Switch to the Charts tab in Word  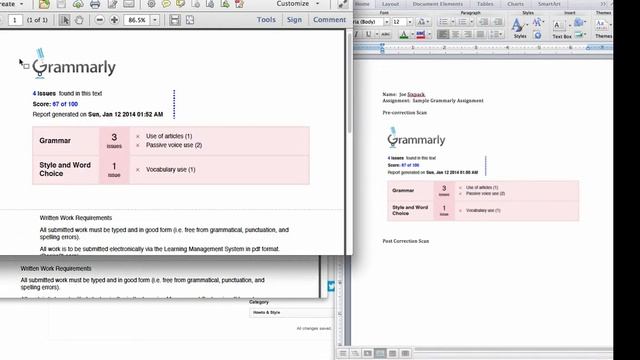point(516,4)
